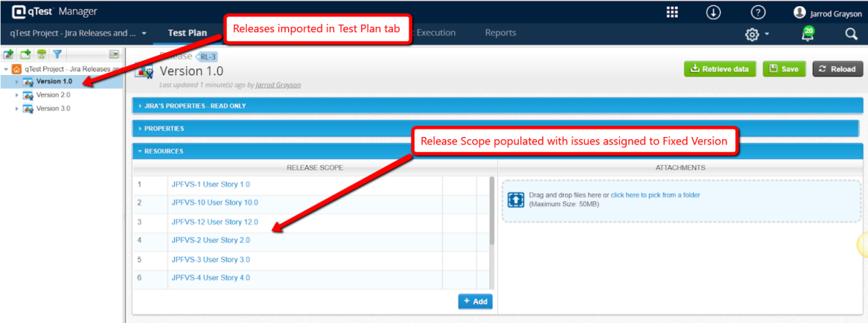
Task: Open Jarrod Grayson link in last updated
Action: point(278,85)
